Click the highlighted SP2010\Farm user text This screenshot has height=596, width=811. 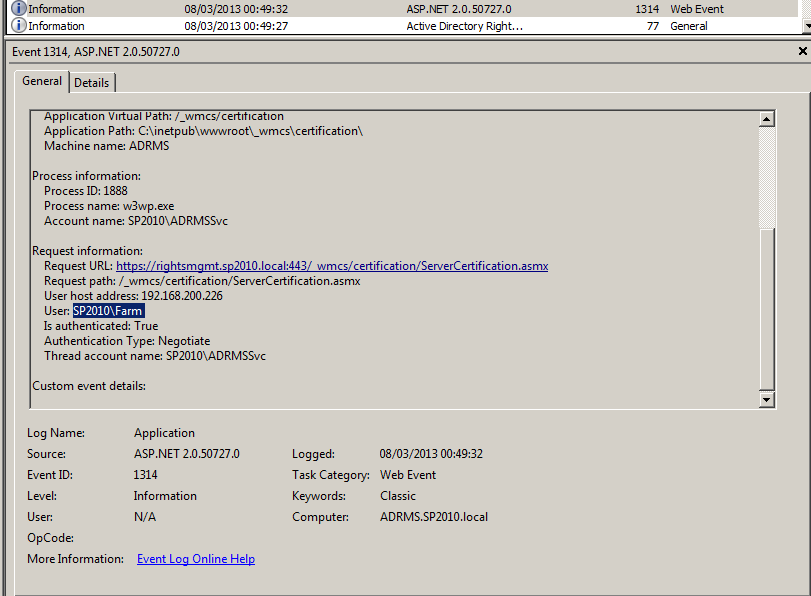(x=108, y=311)
